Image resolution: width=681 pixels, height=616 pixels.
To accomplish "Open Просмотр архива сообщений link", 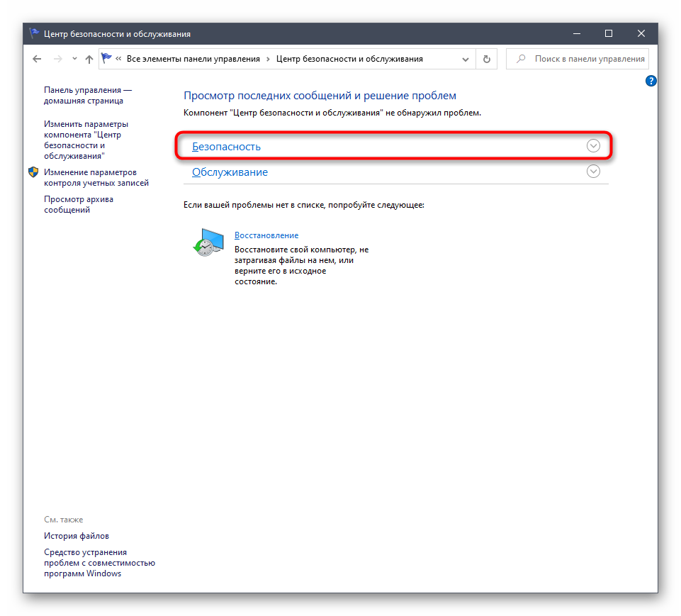I will point(78,204).
